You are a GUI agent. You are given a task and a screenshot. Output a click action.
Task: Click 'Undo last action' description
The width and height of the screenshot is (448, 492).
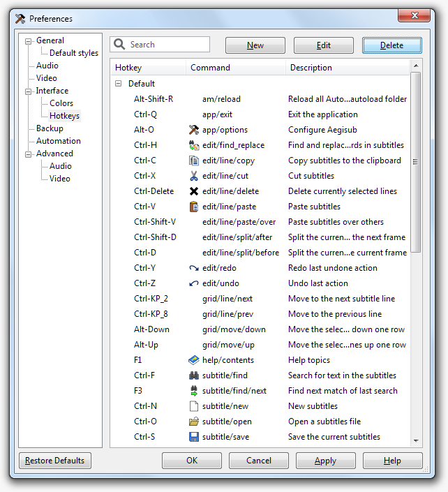pyautogui.click(x=318, y=283)
